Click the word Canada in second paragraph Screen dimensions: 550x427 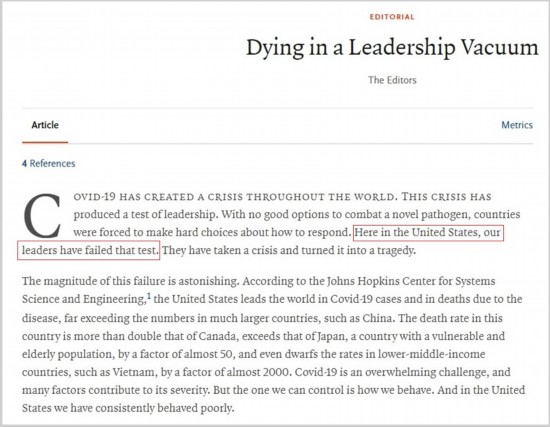[218, 336]
